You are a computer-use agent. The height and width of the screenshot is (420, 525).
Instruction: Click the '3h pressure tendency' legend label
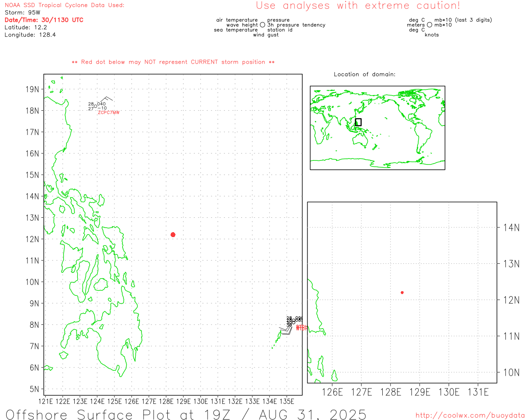click(297, 25)
